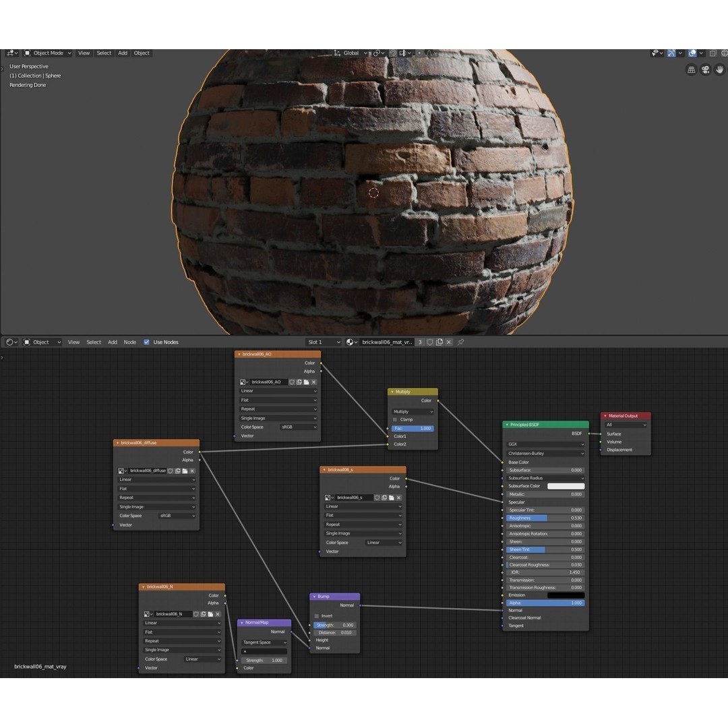Unlink image on brickwall06_N node

click(218, 614)
